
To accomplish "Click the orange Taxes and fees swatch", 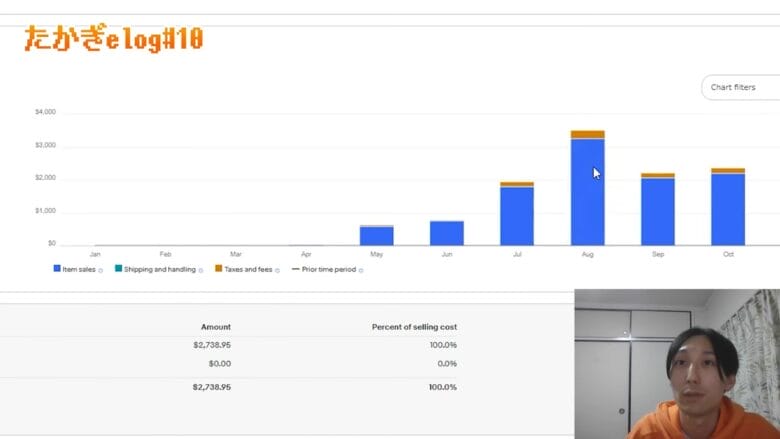I will tap(218, 268).
